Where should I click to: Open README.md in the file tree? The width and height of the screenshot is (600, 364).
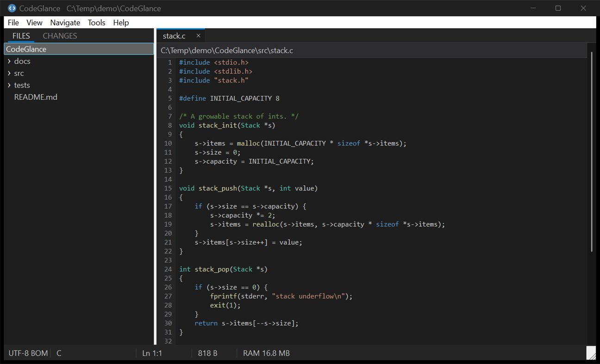point(36,97)
